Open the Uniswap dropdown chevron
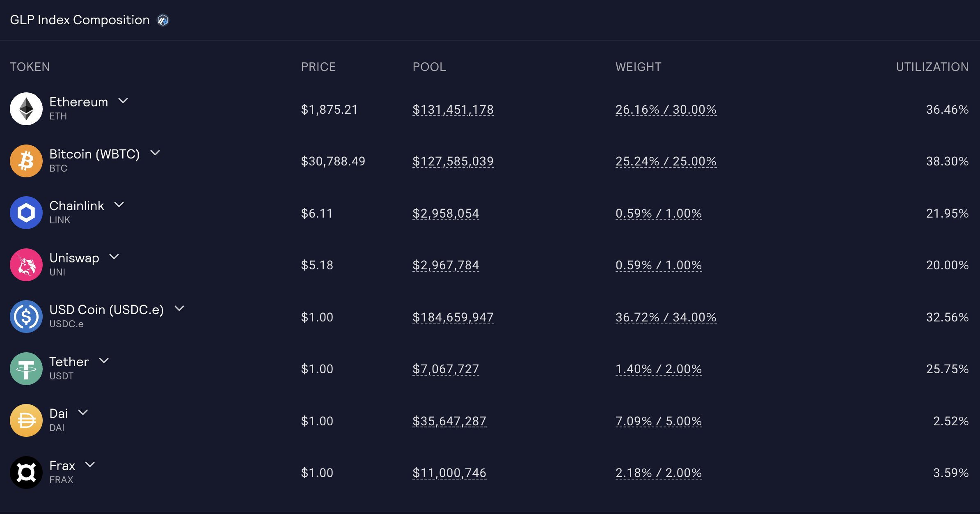The image size is (980, 514). (114, 257)
